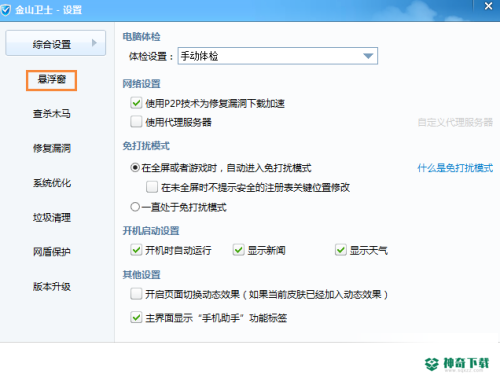Click the Kingsoft shield icon in title bar

6,10
